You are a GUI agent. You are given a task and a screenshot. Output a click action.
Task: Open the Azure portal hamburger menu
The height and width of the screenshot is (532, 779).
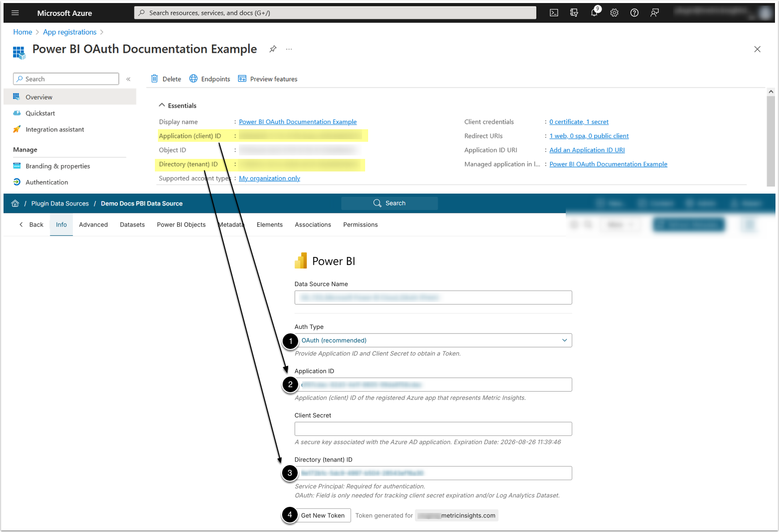(x=15, y=13)
